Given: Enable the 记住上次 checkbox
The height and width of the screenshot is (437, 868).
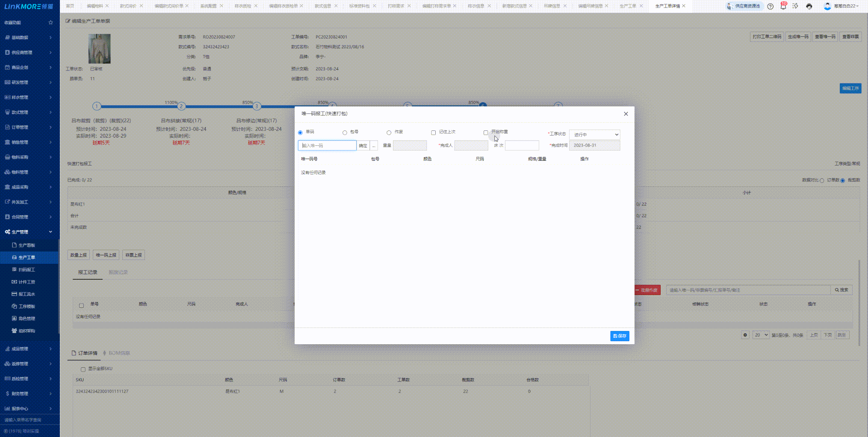Looking at the screenshot, I should click(x=433, y=133).
